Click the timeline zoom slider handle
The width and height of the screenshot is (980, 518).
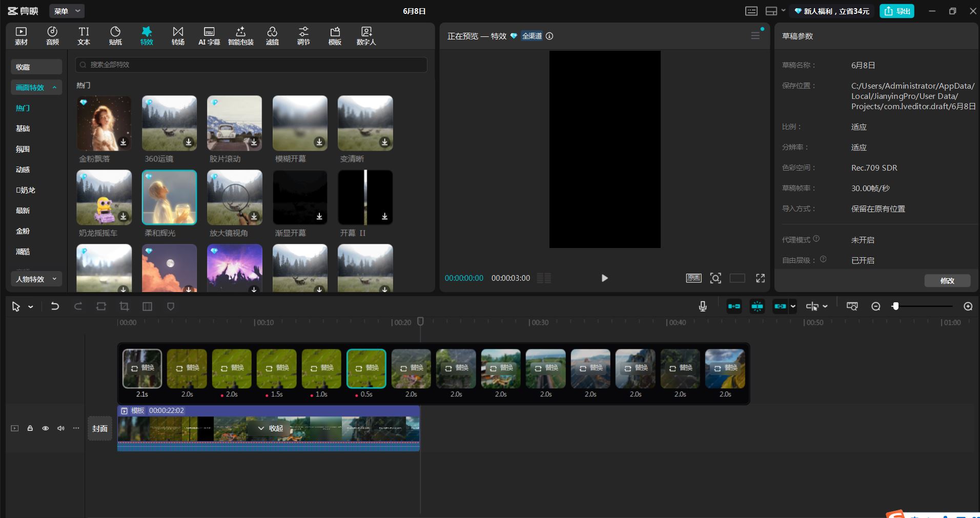(x=895, y=306)
